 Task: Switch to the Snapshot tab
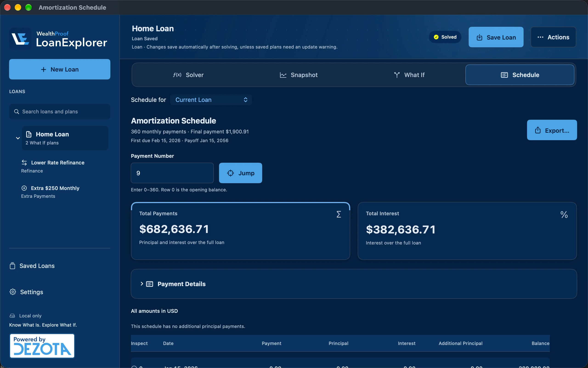(x=299, y=75)
